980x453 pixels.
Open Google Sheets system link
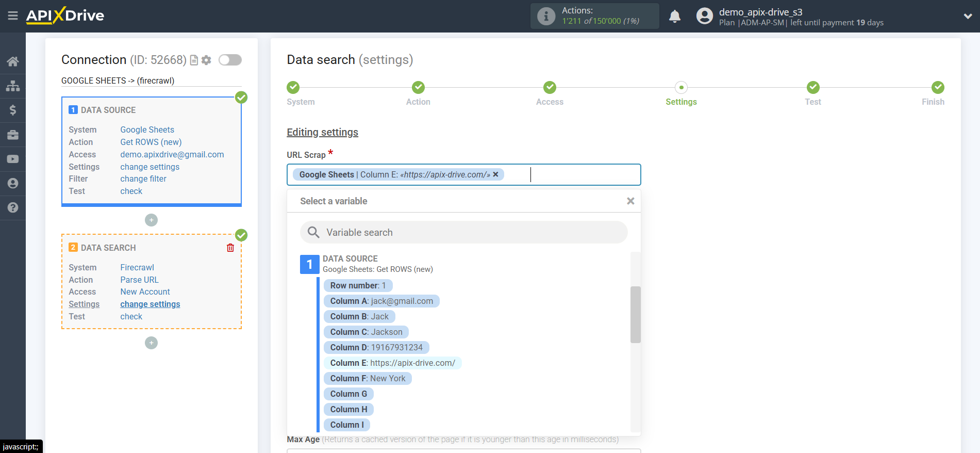point(147,130)
